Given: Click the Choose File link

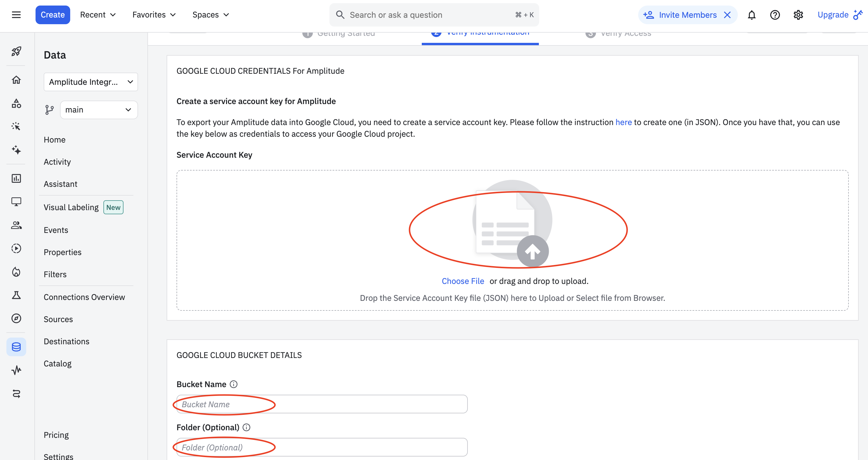Looking at the screenshot, I should 463,281.
